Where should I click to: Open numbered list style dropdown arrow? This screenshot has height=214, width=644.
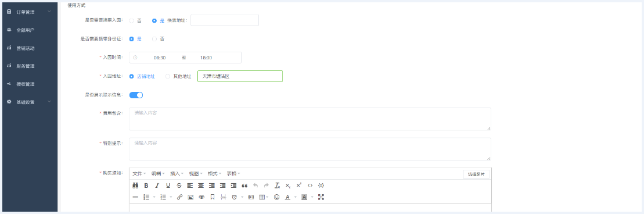pos(171,197)
